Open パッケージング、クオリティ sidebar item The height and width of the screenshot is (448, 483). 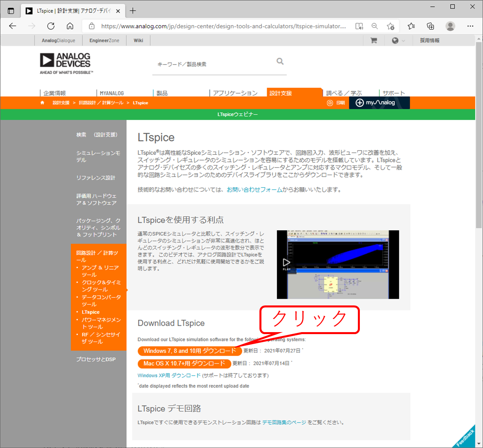tap(98, 227)
